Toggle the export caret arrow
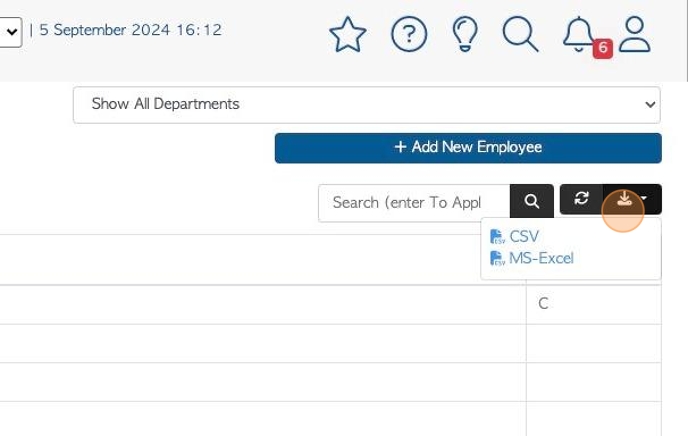The width and height of the screenshot is (688, 436). click(644, 199)
